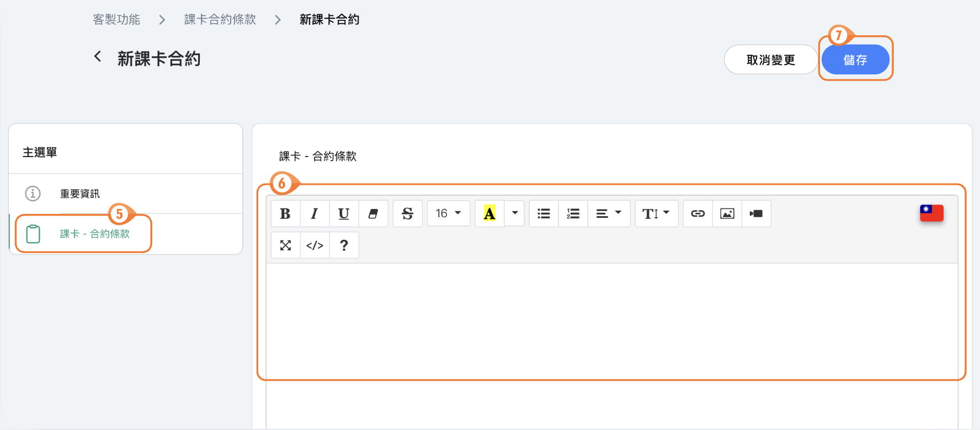Insert a hyperlink in the editor
This screenshot has height=430, width=980.
(697, 214)
